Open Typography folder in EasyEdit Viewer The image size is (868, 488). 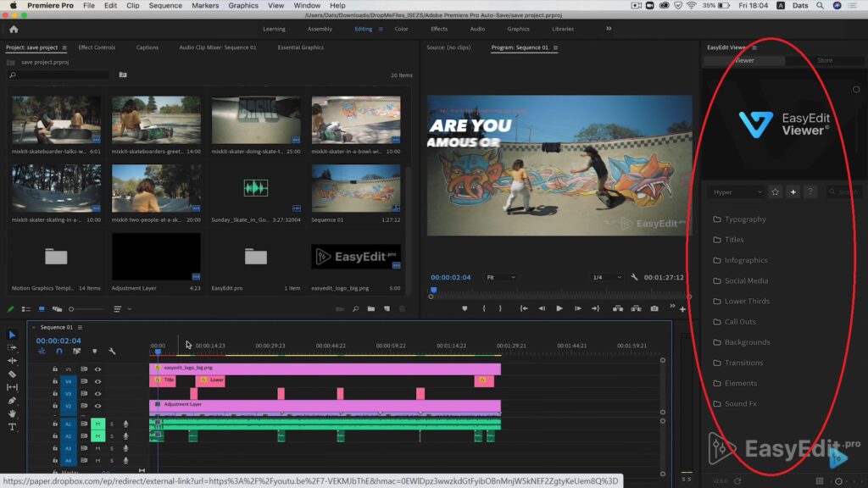click(739, 219)
